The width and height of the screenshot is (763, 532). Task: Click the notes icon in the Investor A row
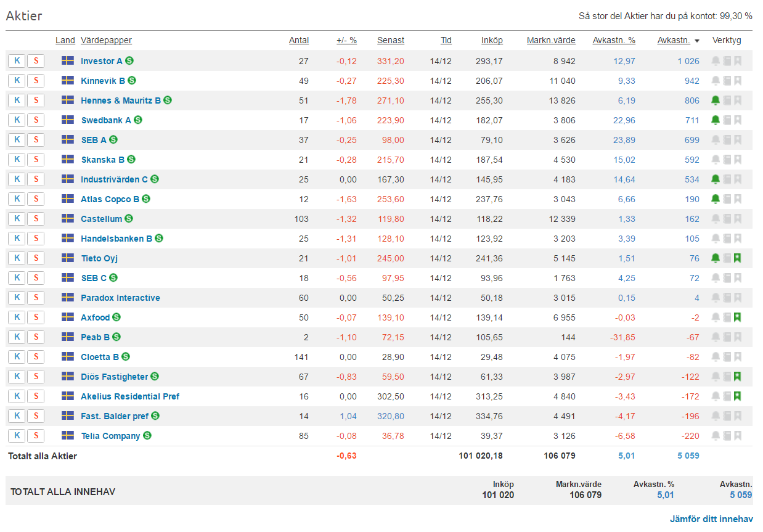(x=727, y=61)
